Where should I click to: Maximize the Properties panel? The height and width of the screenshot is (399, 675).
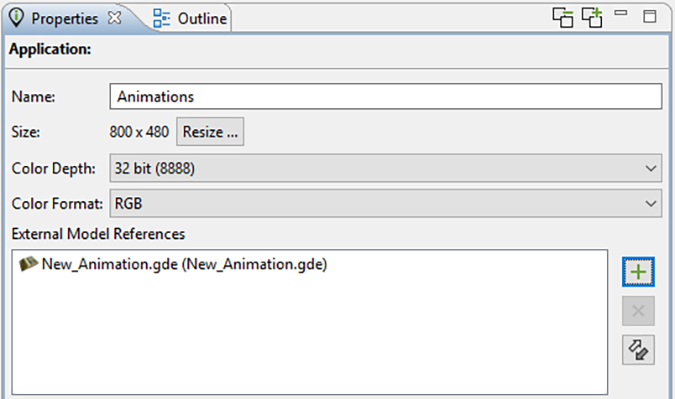650,16
